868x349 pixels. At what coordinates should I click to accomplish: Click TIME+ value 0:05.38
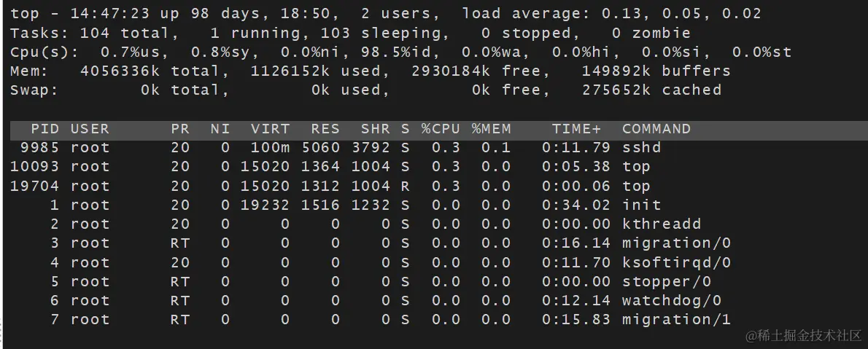click(576, 166)
